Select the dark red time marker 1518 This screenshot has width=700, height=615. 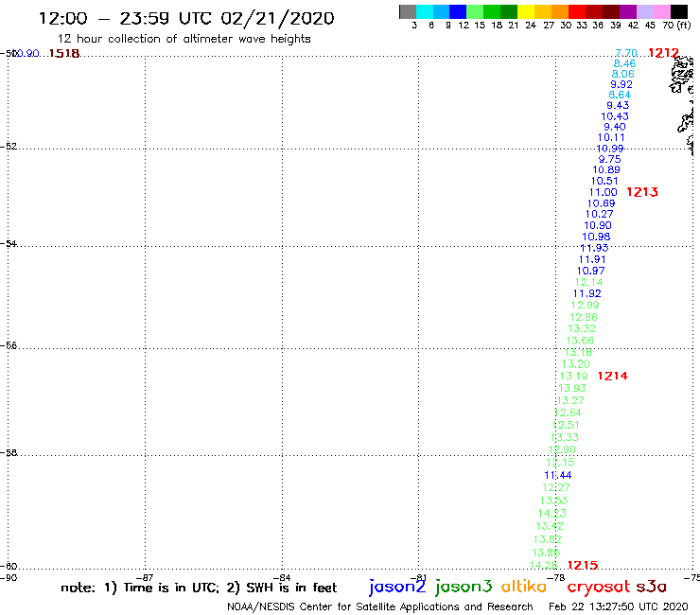pyautogui.click(x=63, y=54)
